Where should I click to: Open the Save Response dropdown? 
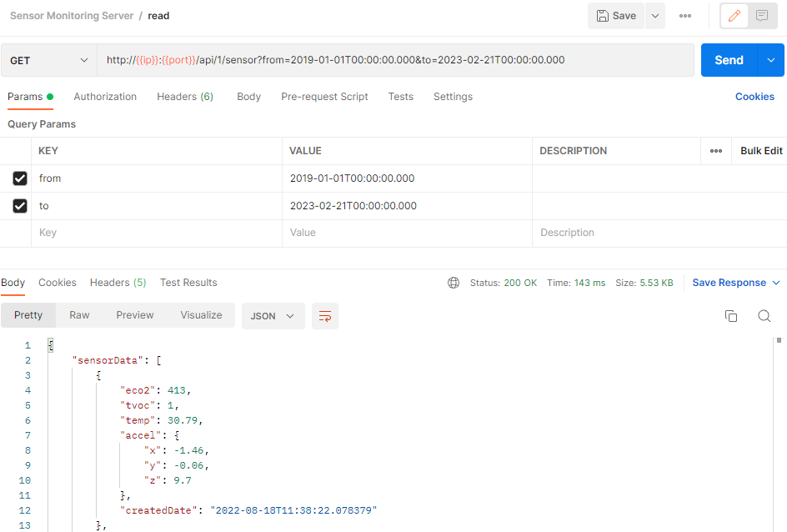[x=736, y=283]
